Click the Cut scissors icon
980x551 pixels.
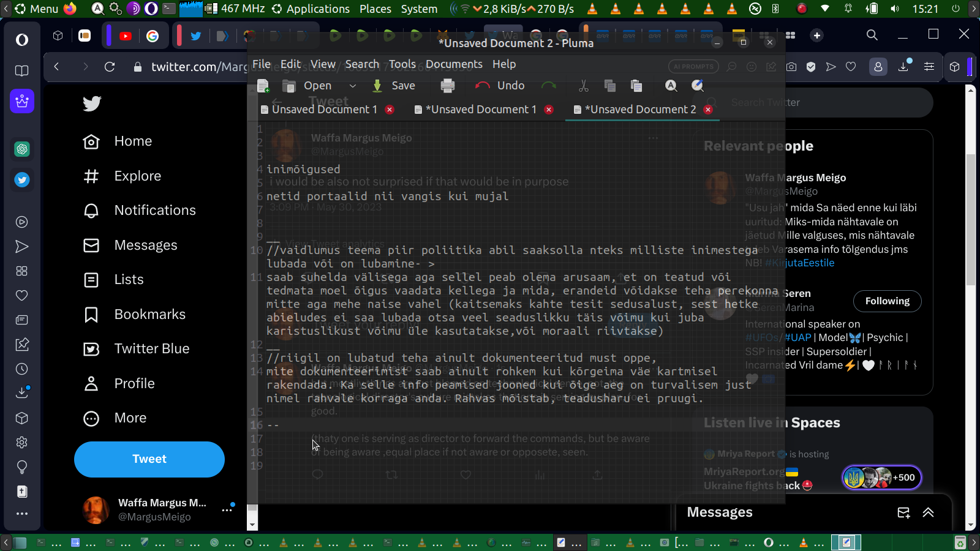tap(584, 86)
